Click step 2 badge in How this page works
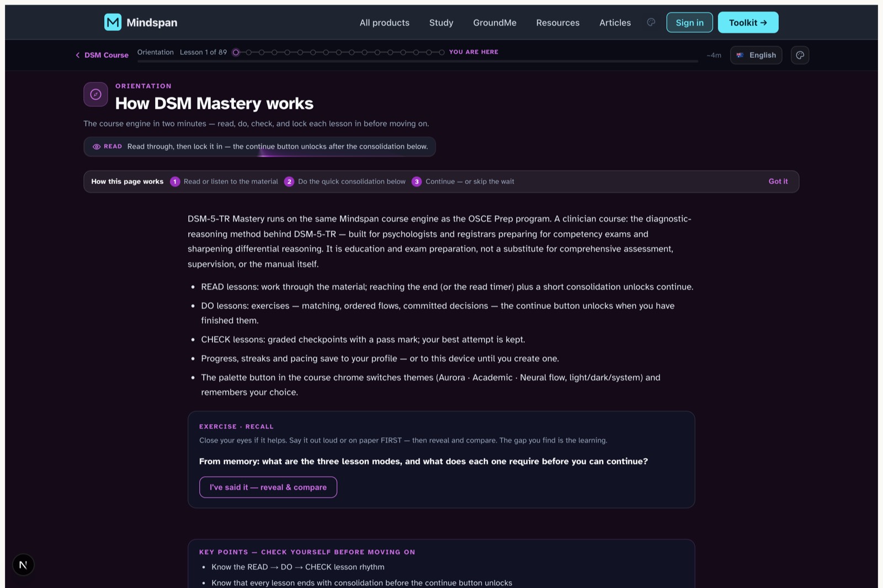Viewport: 883px width, 588px height. click(289, 181)
